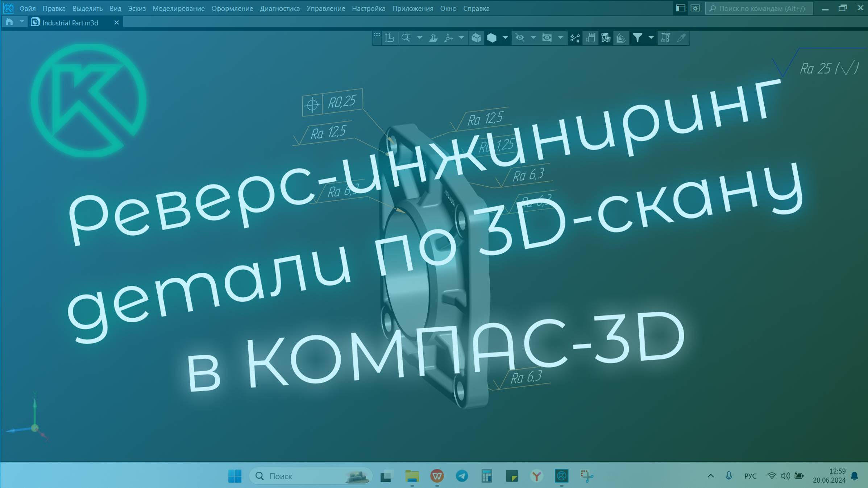Image resolution: width=868 pixels, height=488 pixels.
Task: Open clock showing 12:59 20.06.2024
Action: (x=829, y=476)
